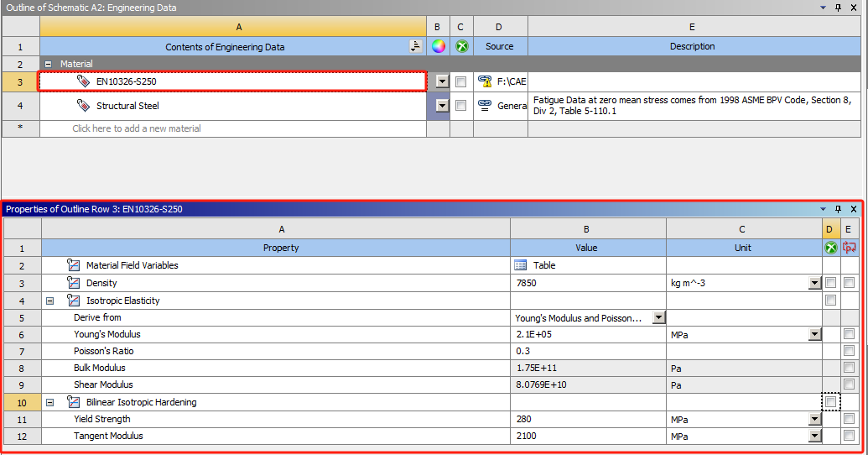
Task: Click the linked source warning icon for EN10326-S250
Action: [x=485, y=81]
